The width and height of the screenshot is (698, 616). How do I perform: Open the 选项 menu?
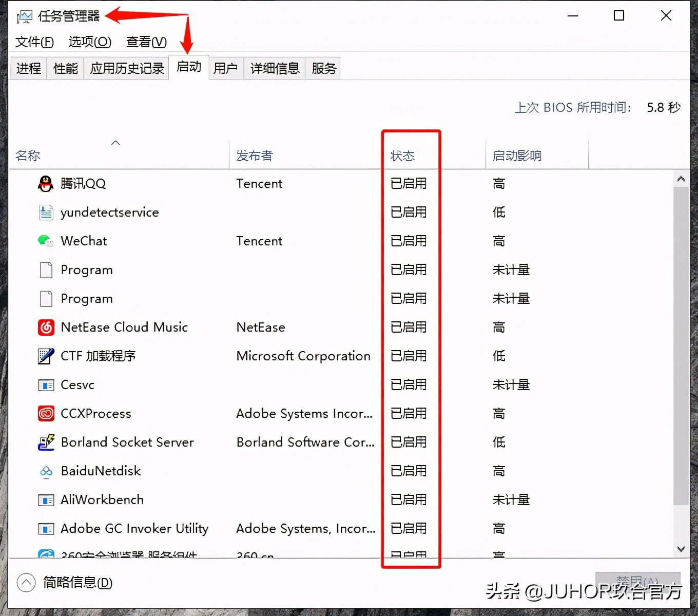click(89, 42)
